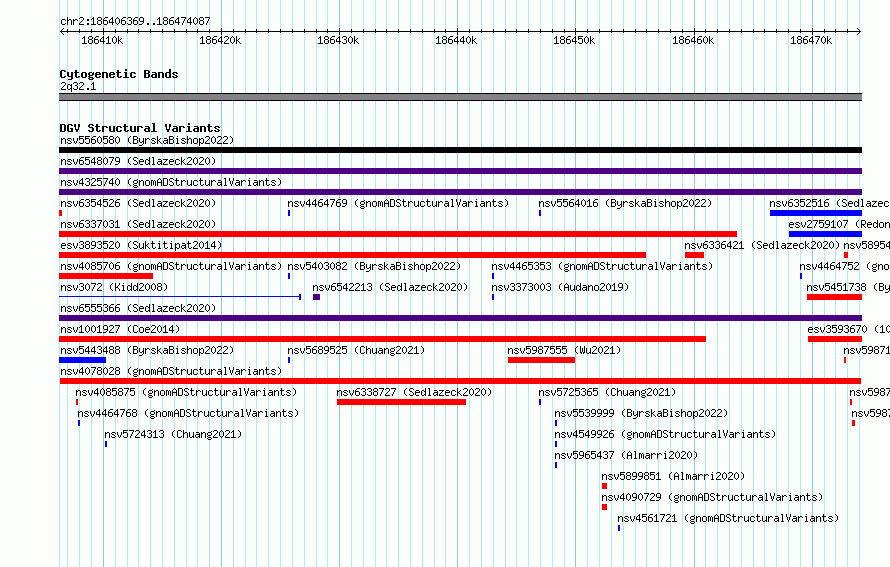This screenshot has width=890, height=567.
Task: Click nsv4549926 gnomAD variant label
Action: point(665,434)
